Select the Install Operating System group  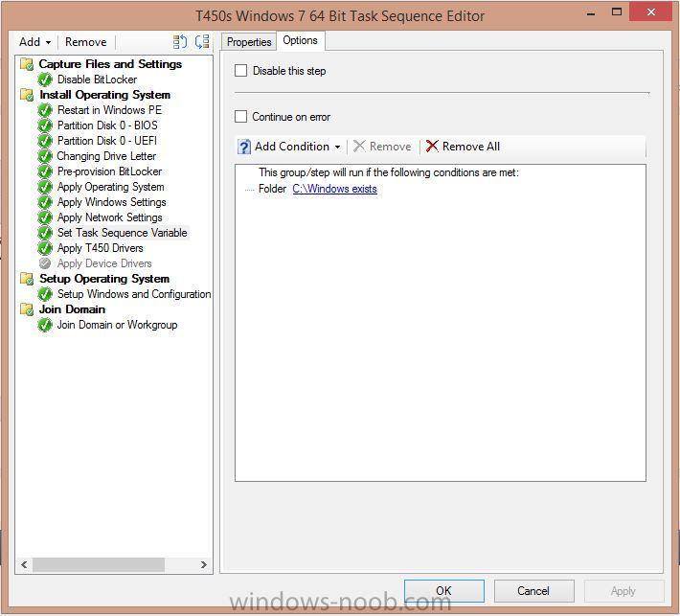point(104,95)
